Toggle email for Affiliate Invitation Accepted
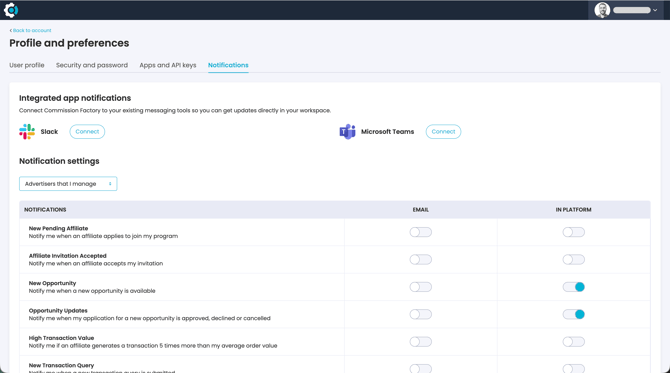This screenshot has height=373, width=670. [x=421, y=259]
